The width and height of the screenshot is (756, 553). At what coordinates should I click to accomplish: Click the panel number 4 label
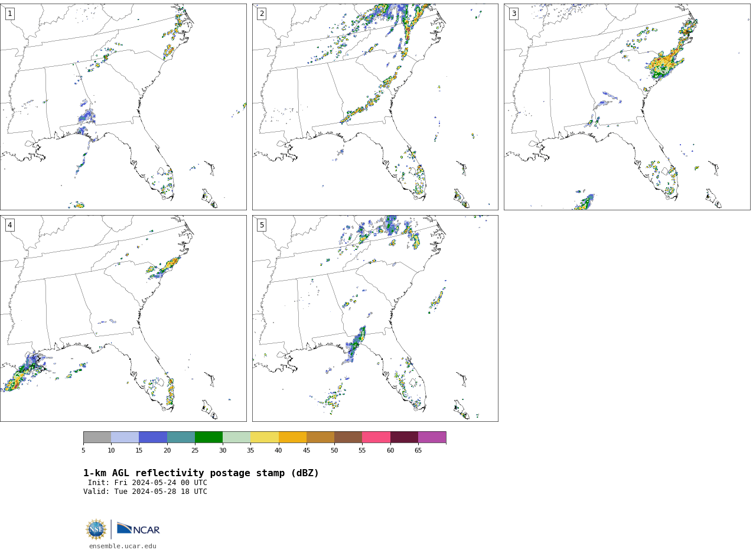[x=9, y=225]
